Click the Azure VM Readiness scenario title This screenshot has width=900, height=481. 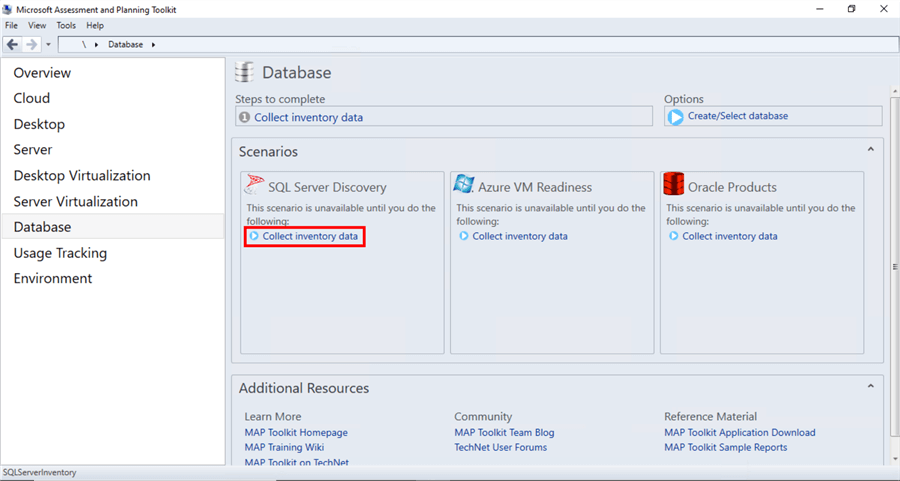(535, 187)
